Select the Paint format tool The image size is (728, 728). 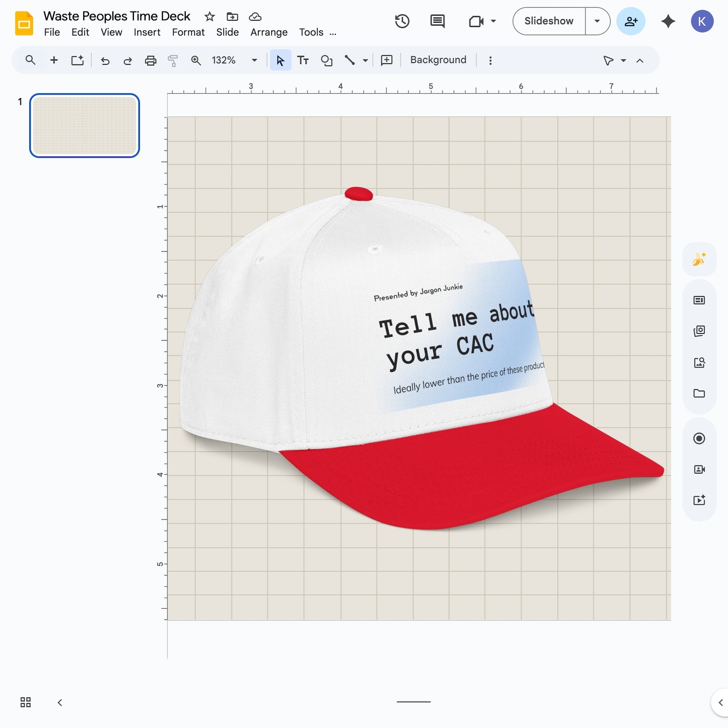click(173, 60)
